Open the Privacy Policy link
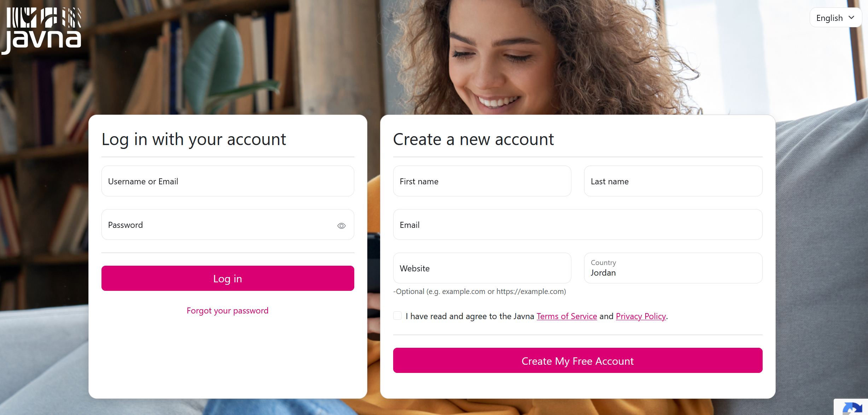 click(x=641, y=316)
